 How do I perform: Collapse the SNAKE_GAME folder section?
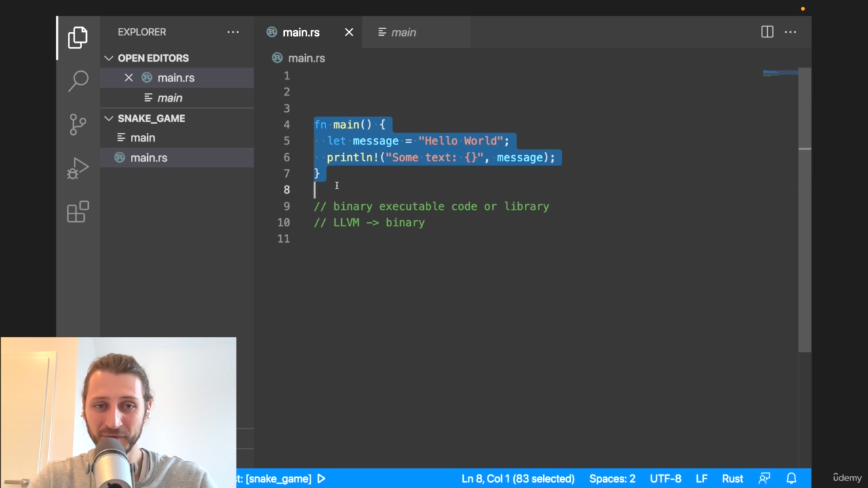point(109,119)
